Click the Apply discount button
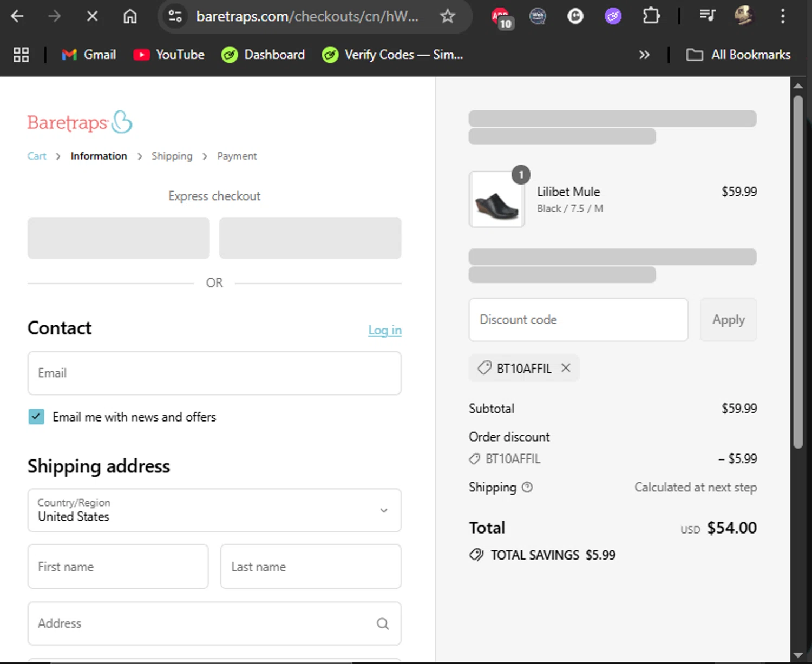The width and height of the screenshot is (812, 664). click(728, 320)
